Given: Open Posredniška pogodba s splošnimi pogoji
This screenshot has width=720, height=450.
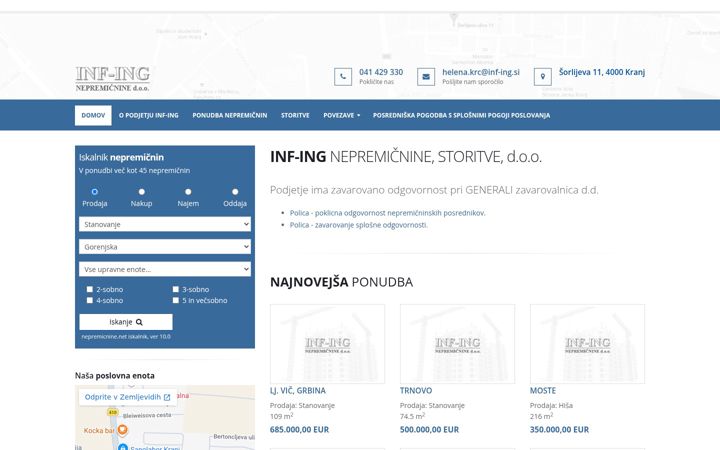Looking at the screenshot, I should [x=461, y=115].
